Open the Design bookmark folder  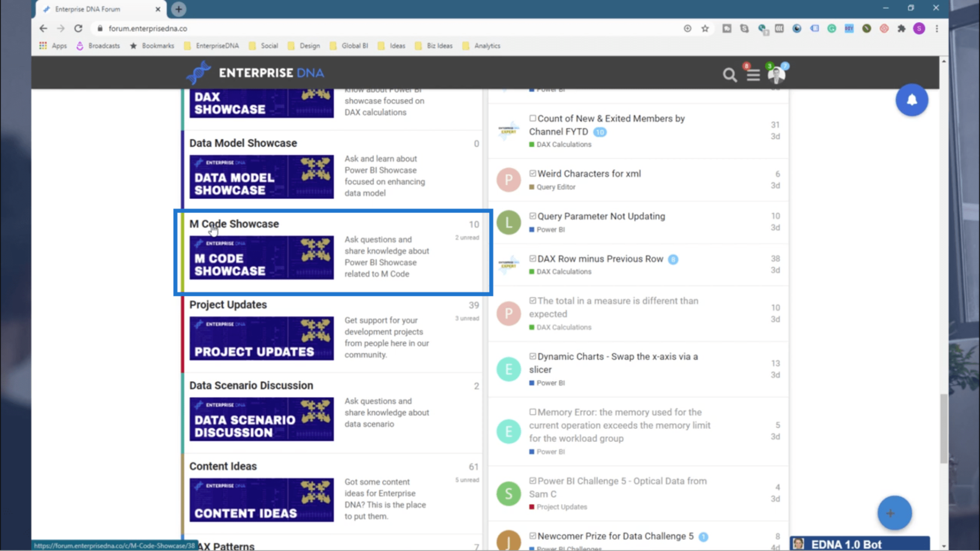pyautogui.click(x=303, y=45)
